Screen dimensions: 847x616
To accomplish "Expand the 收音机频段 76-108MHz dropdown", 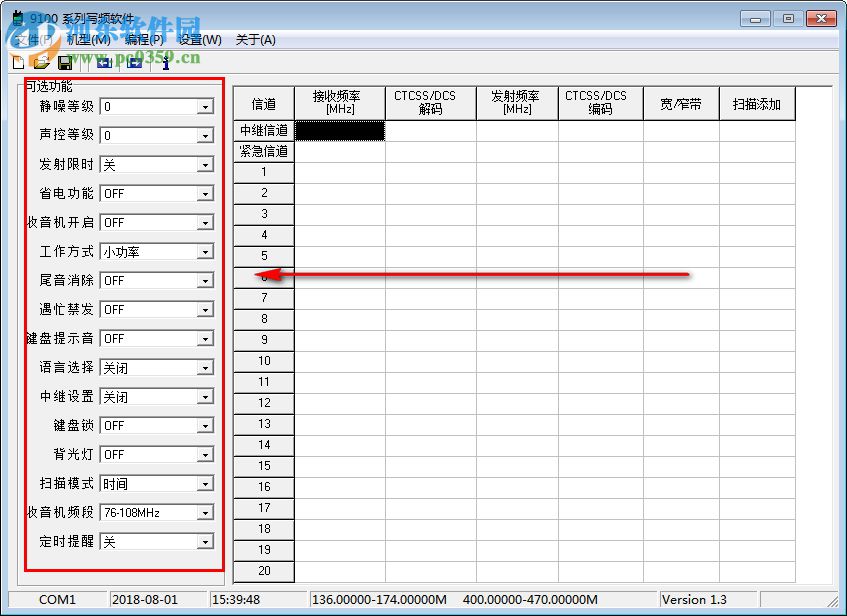I will tap(205, 513).
